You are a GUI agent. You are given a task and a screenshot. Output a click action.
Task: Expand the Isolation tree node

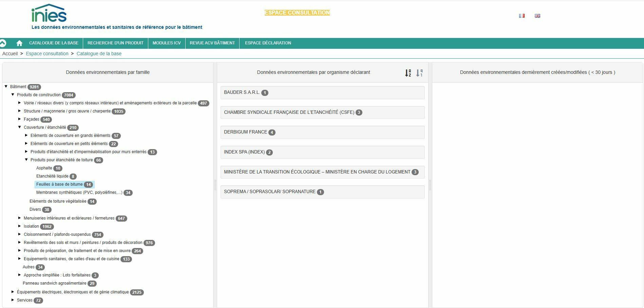tap(19, 226)
